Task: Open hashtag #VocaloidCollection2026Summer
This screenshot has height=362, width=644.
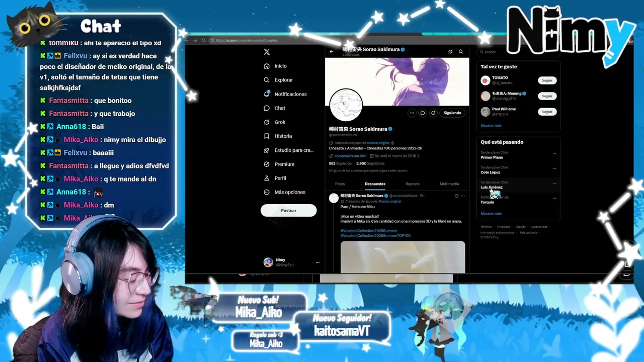Action: tap(369, 231)
